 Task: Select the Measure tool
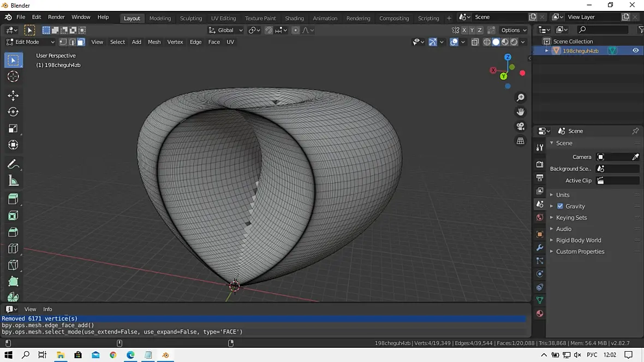click(x=13, y=181)
